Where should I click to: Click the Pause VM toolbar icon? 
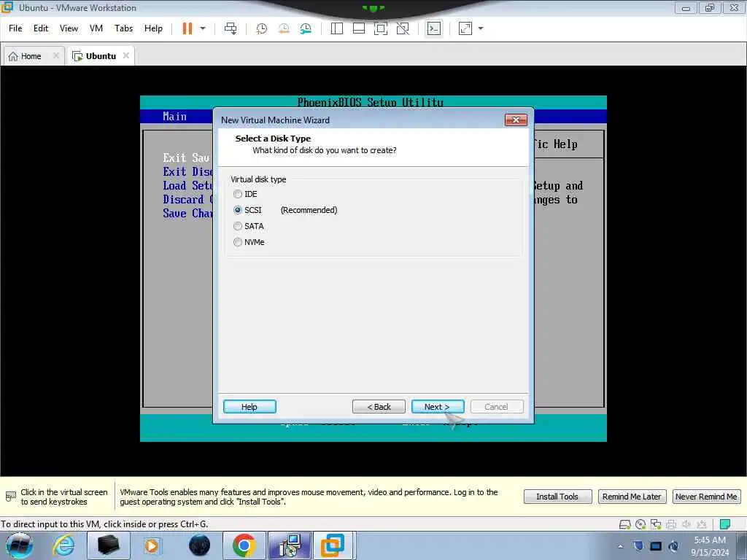[187, 28]
